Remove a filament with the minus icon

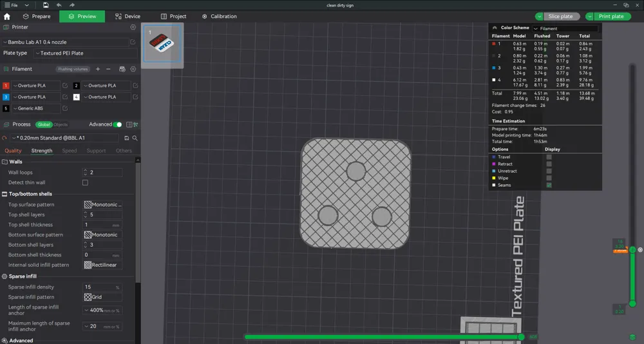[x=108, y=69]
